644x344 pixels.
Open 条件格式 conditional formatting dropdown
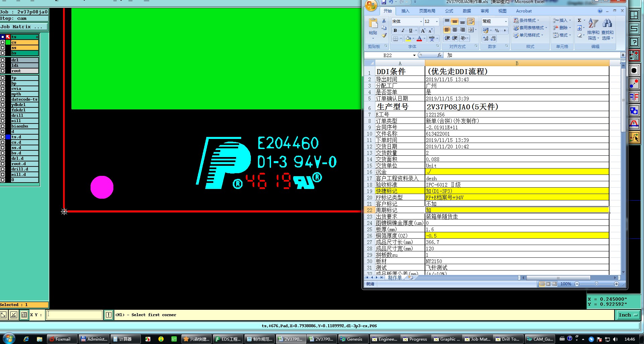(x=526, y=20)
